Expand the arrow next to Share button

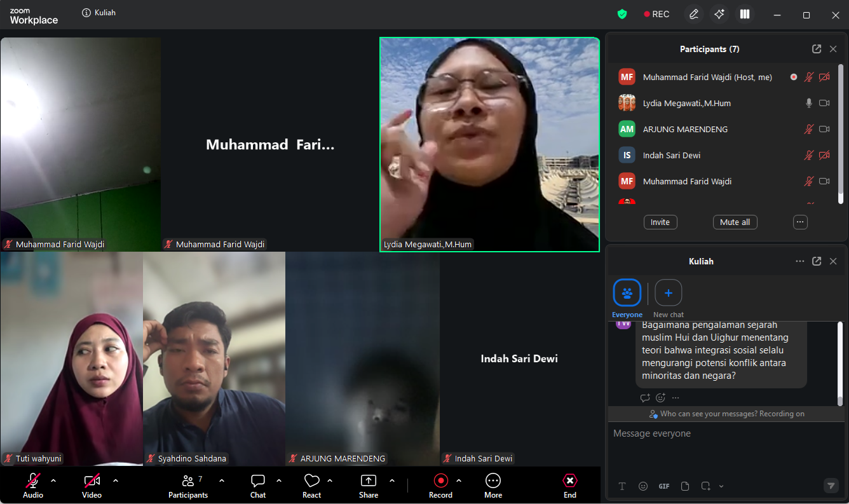[x=392, y=480]
